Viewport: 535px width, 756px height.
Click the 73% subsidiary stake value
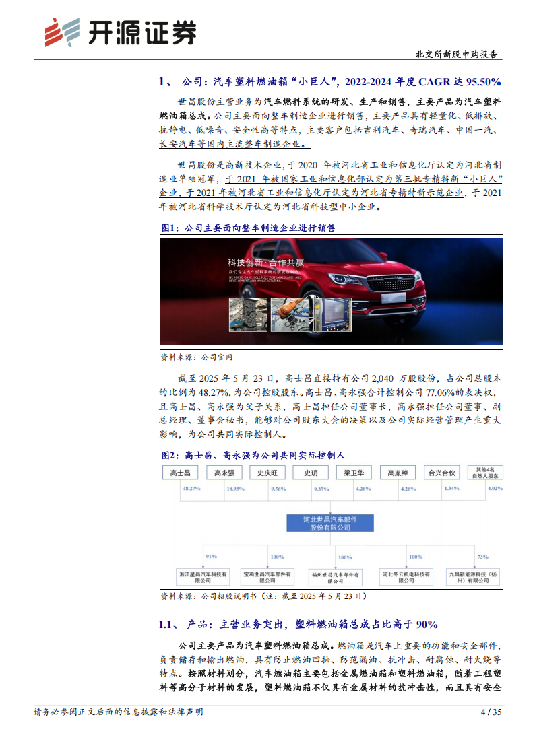(x=483, y=557)
